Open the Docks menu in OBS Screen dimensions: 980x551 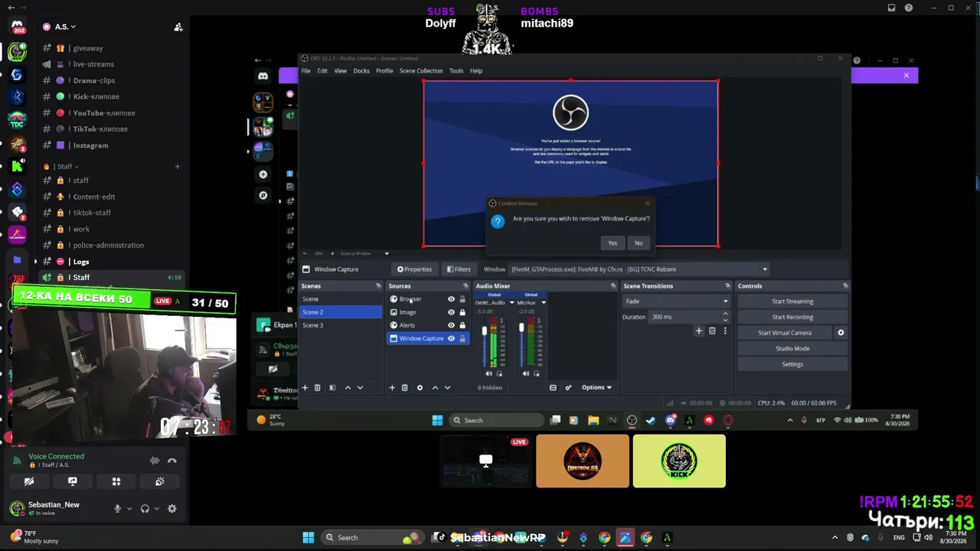[361, 70]
